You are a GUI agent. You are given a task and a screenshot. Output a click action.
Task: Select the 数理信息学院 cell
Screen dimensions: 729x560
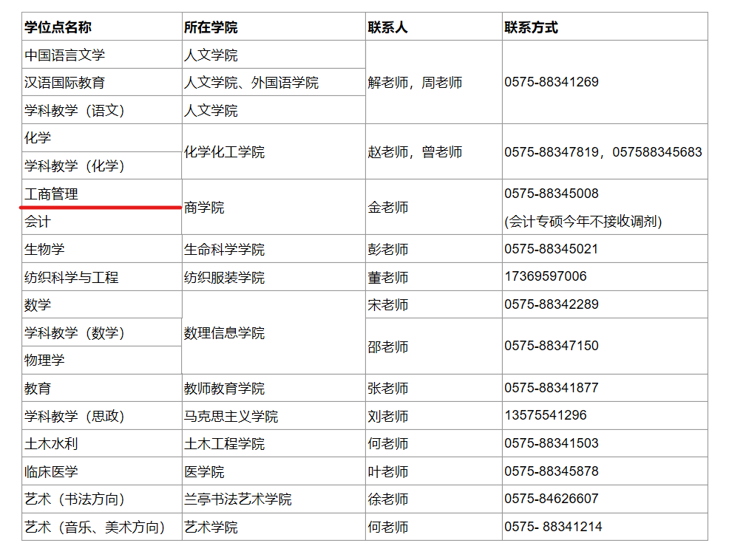224,333
